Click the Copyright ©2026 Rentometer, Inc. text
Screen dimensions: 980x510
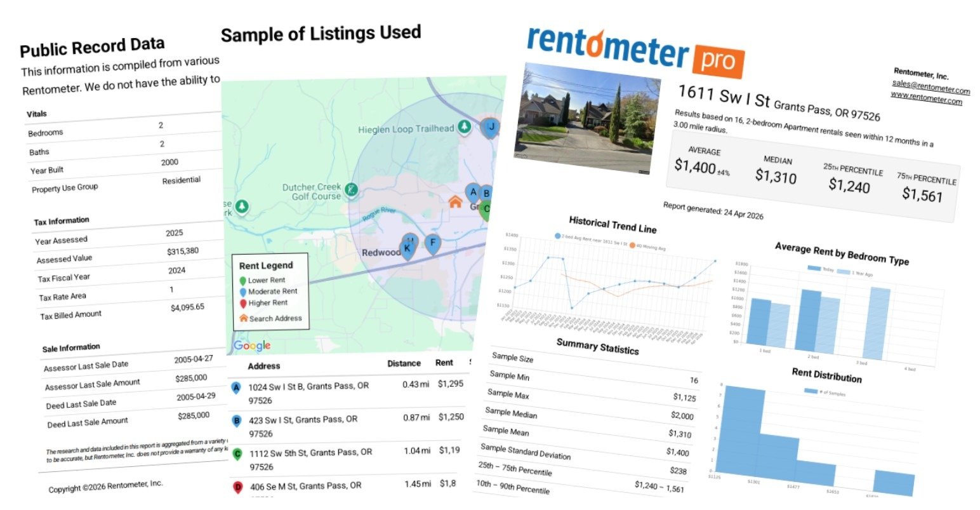pos(106,487)
